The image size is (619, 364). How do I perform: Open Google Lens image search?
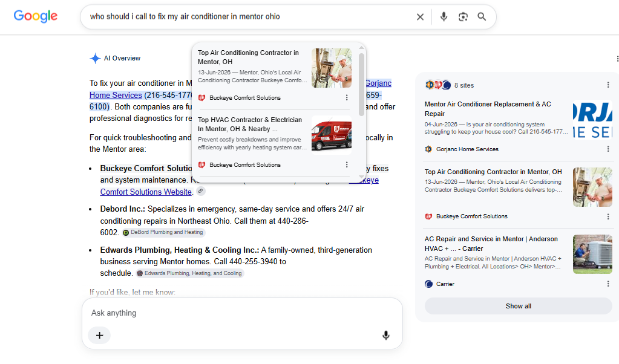click(x=463, y=16)
